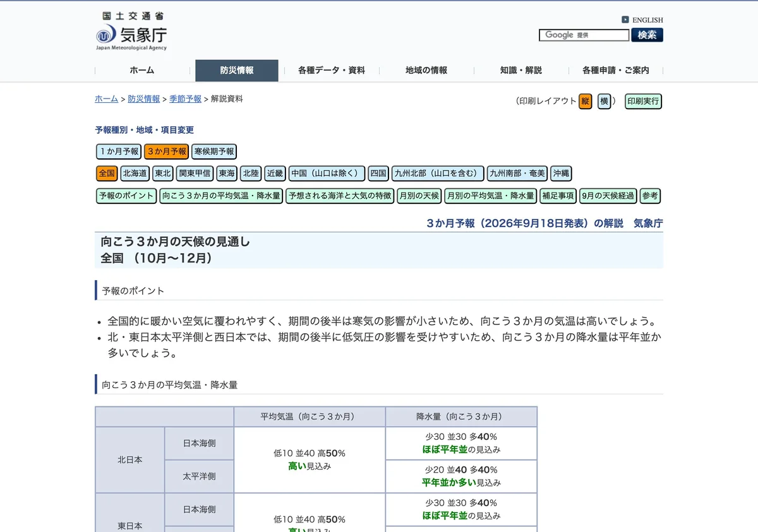Select the 九州南部・奄美 region
Screen dimensions: 758x532
[x=517, y=174]
